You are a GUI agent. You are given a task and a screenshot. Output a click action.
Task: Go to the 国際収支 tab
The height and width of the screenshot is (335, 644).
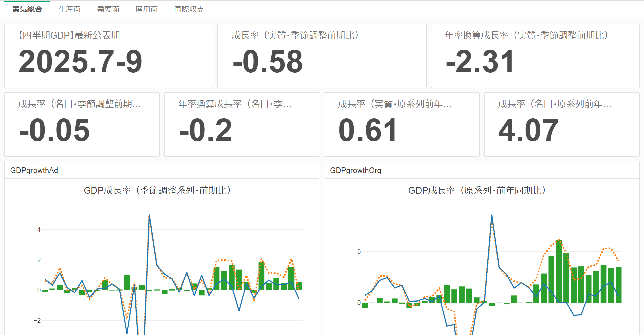189,9
